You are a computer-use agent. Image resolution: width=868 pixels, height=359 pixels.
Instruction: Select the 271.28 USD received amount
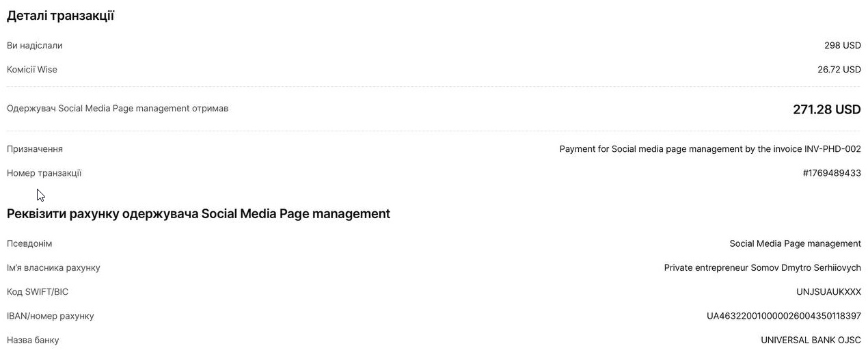pyautogui.click(x=826, y=109)
